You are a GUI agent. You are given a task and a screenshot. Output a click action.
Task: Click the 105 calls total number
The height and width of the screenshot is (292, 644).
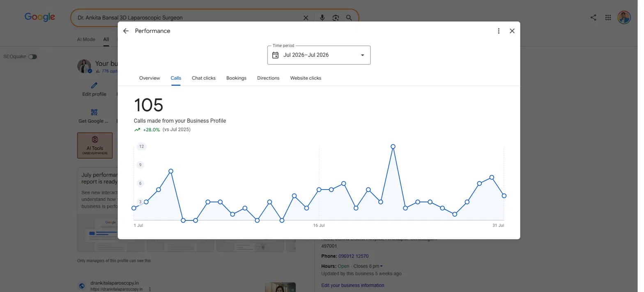pyautogui.click(x=149, y=105)
